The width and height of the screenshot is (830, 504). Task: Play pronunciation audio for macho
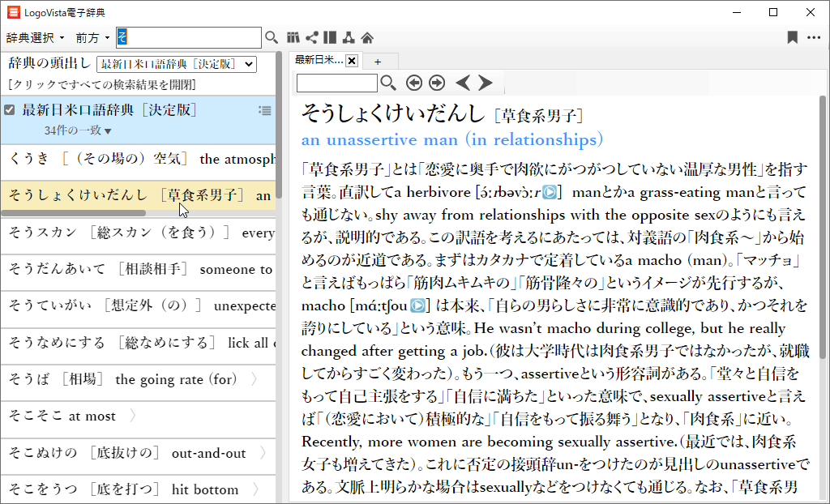point(417,306)
